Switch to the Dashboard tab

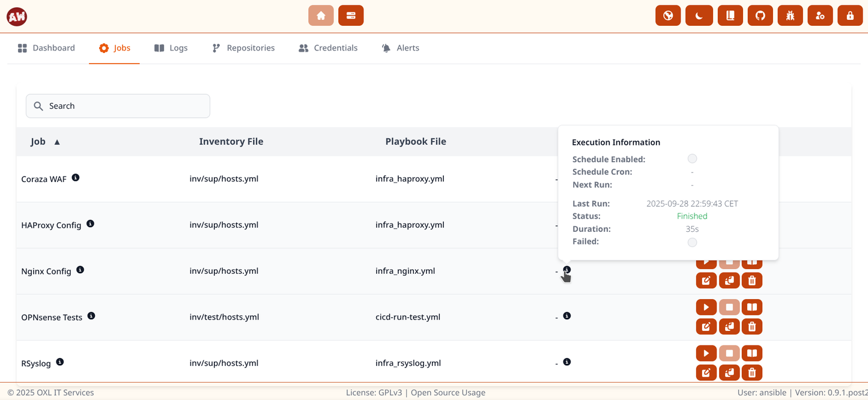(x=46, y=47)
